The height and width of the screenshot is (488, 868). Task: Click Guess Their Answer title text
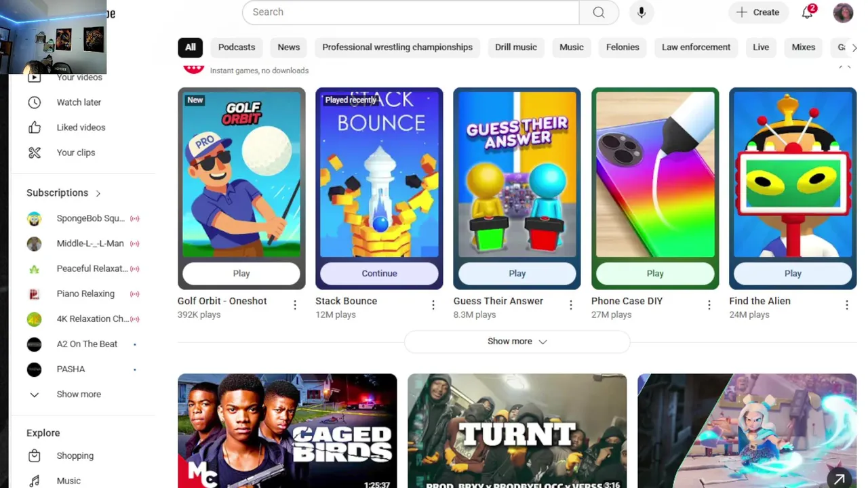pos(498,301)
